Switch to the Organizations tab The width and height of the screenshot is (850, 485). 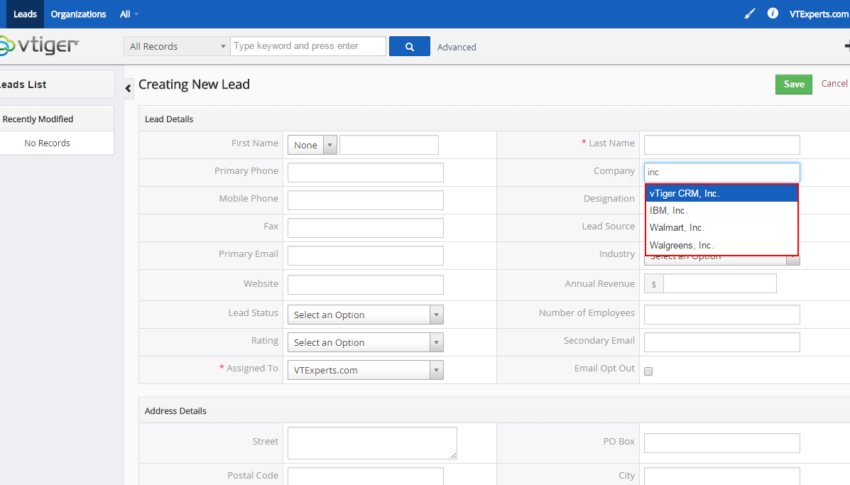78,14
